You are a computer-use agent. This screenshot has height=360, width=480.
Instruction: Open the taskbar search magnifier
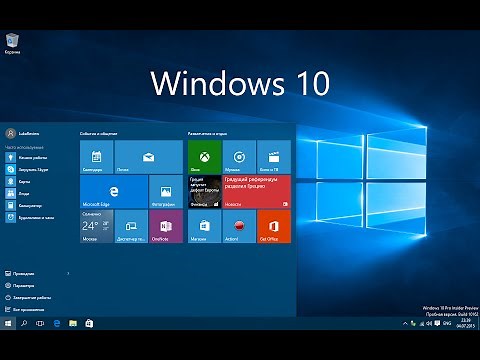click(24, 323)
